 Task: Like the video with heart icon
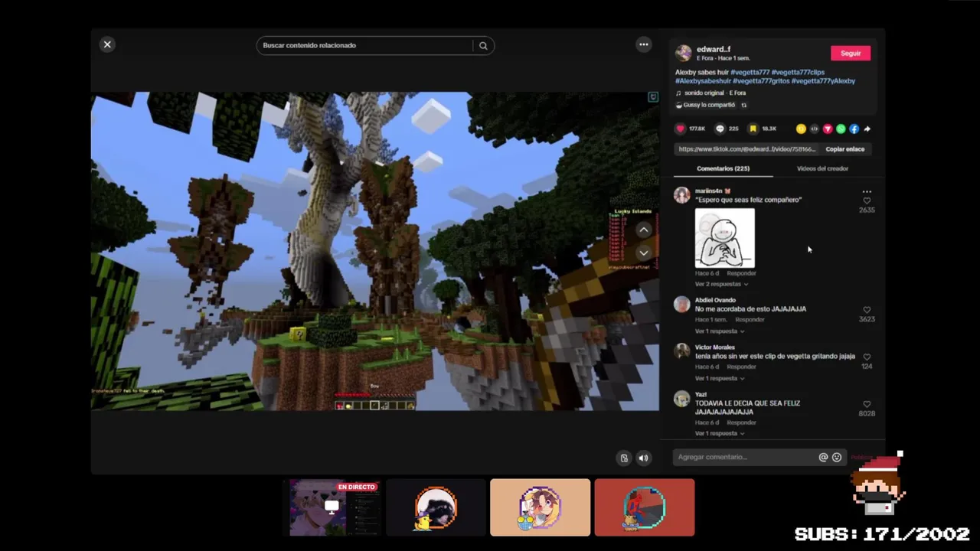[681, 129]
